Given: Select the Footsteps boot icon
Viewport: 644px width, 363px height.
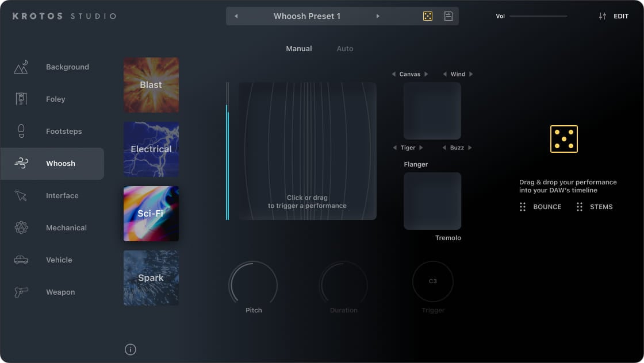Looking at the screenshot, I should pyautogui.click(x=21, y=131).
